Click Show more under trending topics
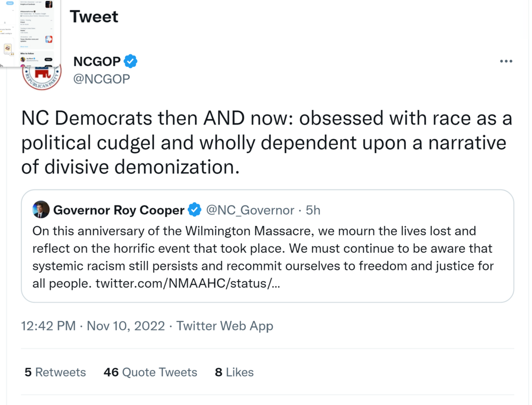 click(24, 47)
